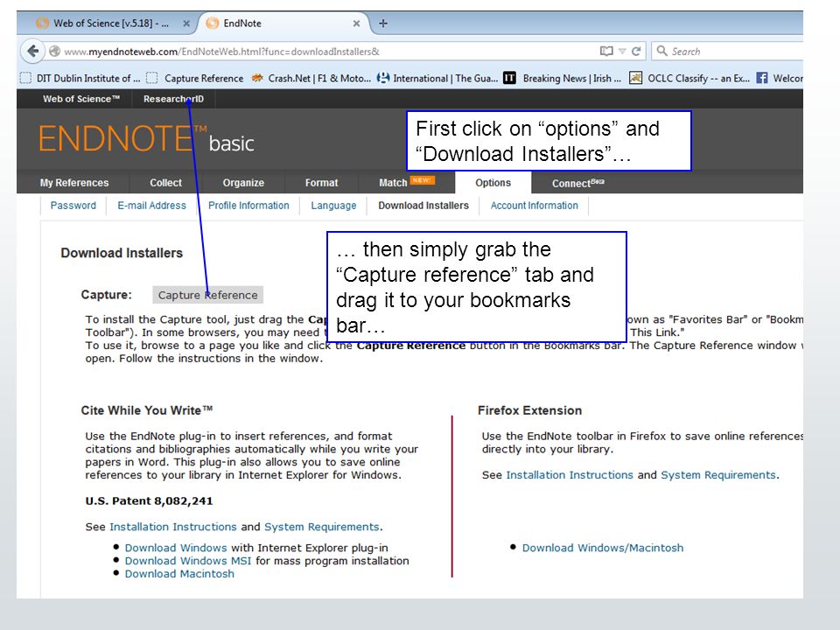Viewport: 840px width, 630px height.
Task: Click the reload page icon
Action: (636, 52)
